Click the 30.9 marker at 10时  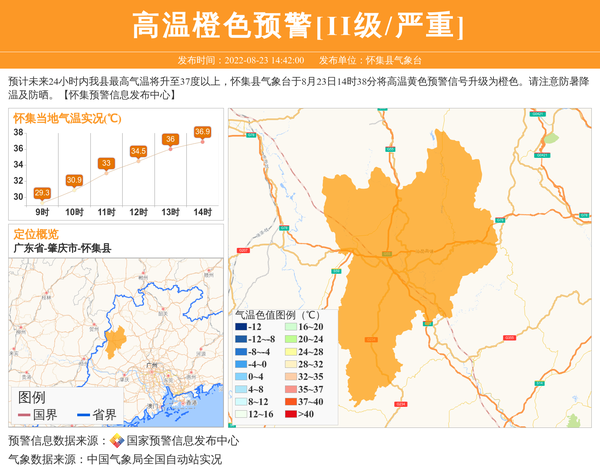[74, 180]
